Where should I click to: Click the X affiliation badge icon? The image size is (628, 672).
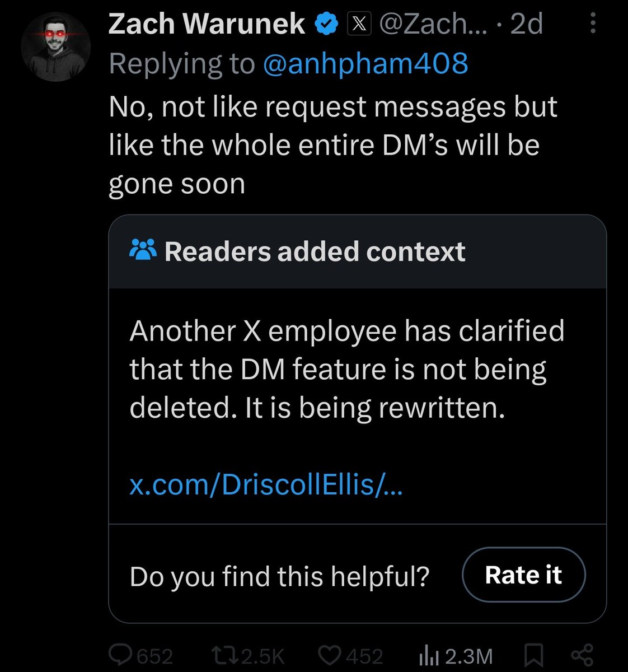coord(359,24)
